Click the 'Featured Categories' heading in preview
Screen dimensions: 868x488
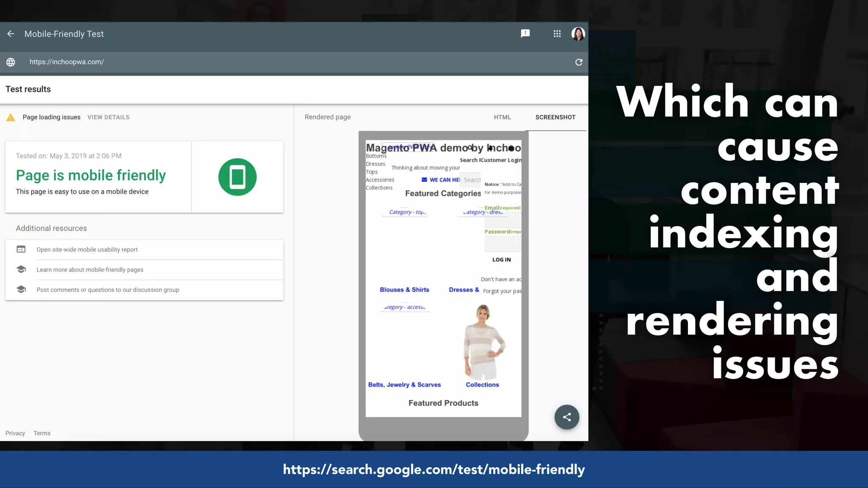[x=443, y=194]
